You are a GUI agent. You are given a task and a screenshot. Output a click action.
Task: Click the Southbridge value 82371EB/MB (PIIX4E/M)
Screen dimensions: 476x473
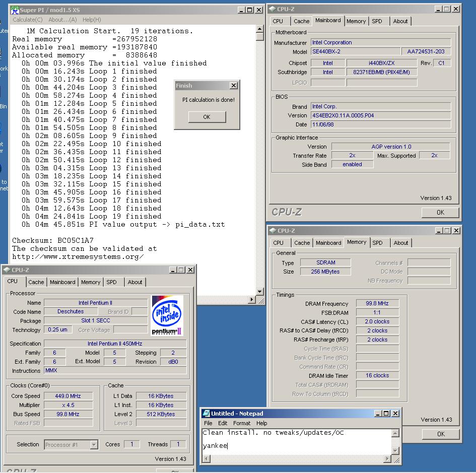tap(382, 72)
